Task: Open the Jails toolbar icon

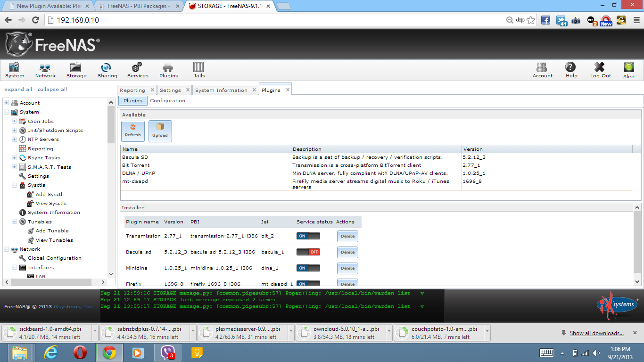Action: tap(199, 70)
